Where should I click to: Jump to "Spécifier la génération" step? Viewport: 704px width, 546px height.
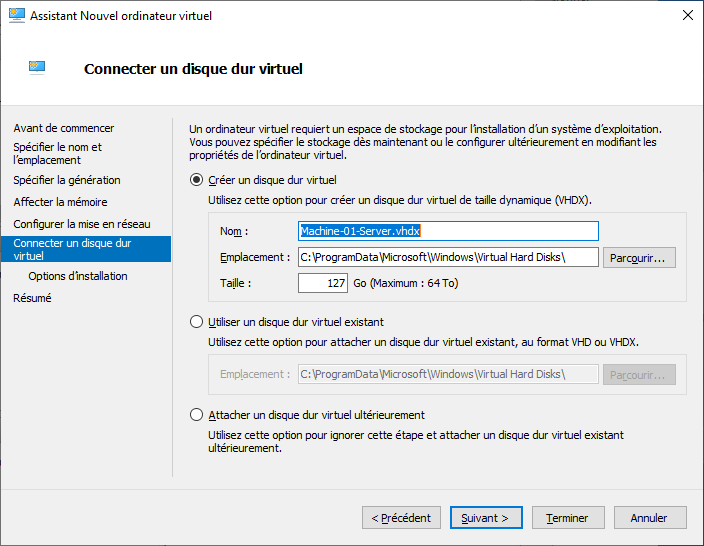point(67,180)
